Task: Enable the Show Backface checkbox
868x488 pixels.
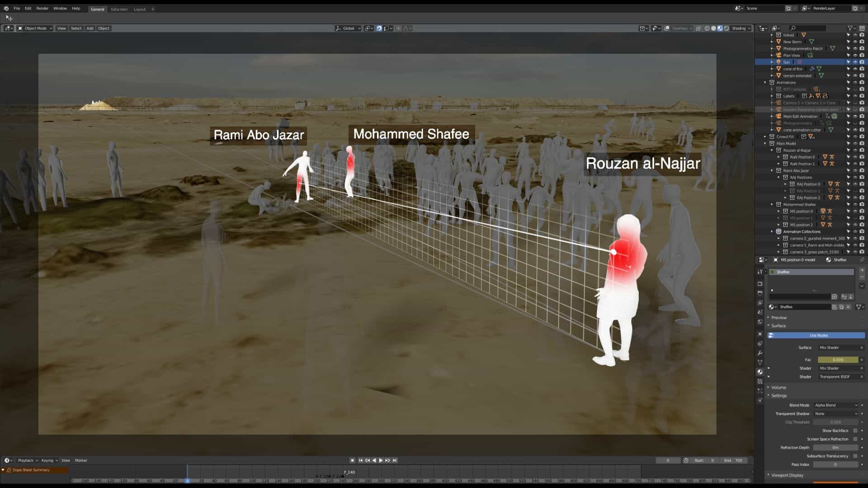Action: (x=855, y=431)
